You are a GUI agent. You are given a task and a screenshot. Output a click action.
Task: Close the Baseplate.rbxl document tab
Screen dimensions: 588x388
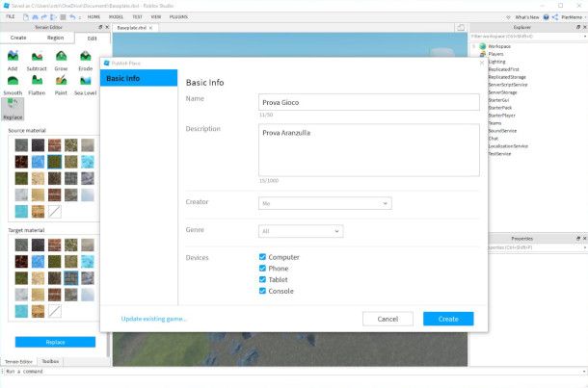[150, 28]
